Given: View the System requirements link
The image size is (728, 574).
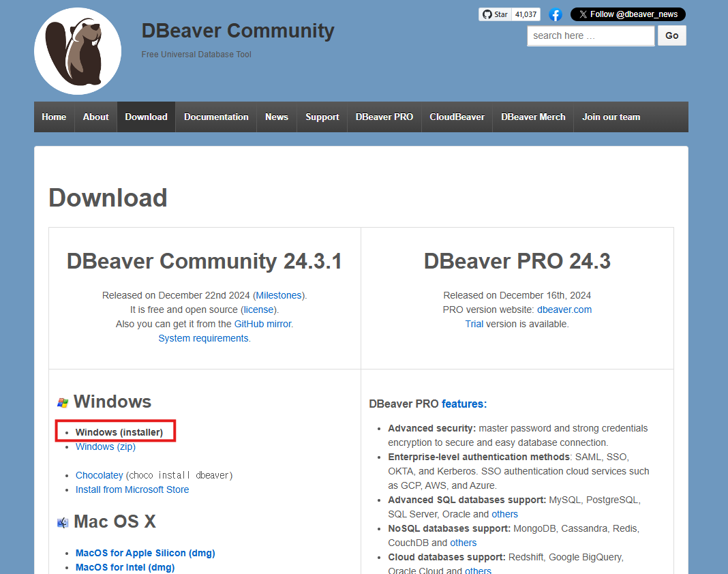Looking at the screenshot, I should [x=203, y=339].
